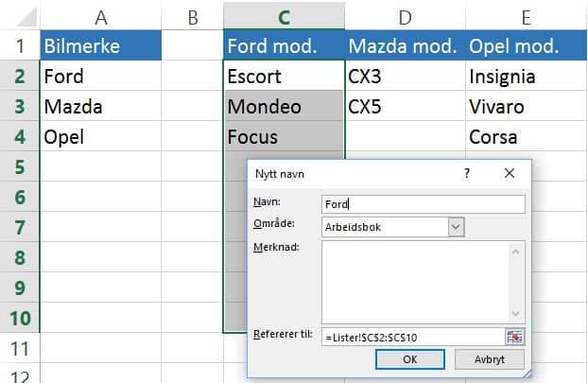Click the OK button
The width and height of the screenshot is (588, 383).
pos(410,359)
